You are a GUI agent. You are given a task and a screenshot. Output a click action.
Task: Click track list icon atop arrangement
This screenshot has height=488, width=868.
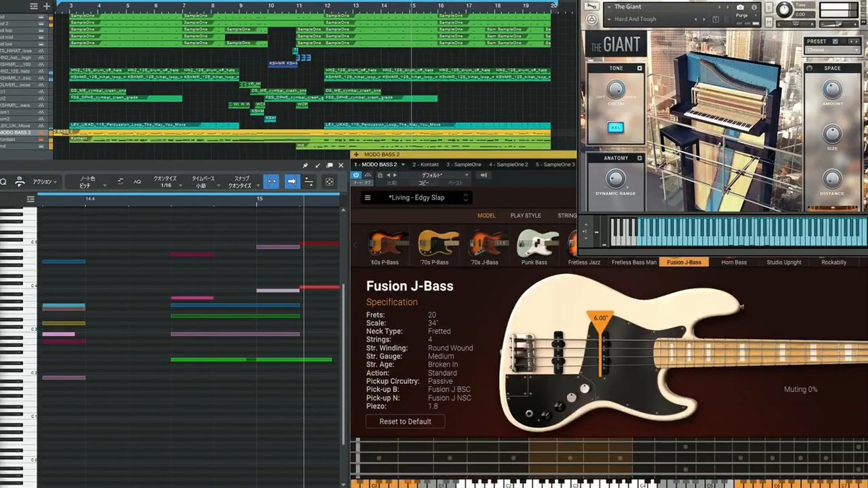[x=34, y=6]
